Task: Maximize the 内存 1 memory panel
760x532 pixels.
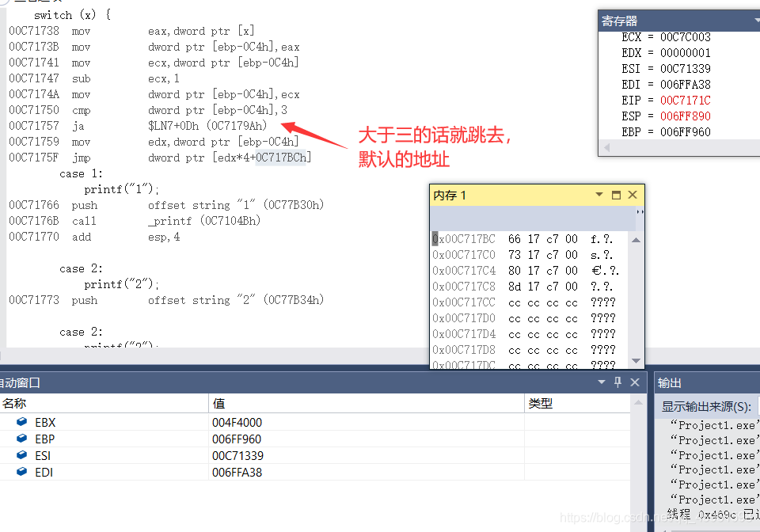Action: 616,194
